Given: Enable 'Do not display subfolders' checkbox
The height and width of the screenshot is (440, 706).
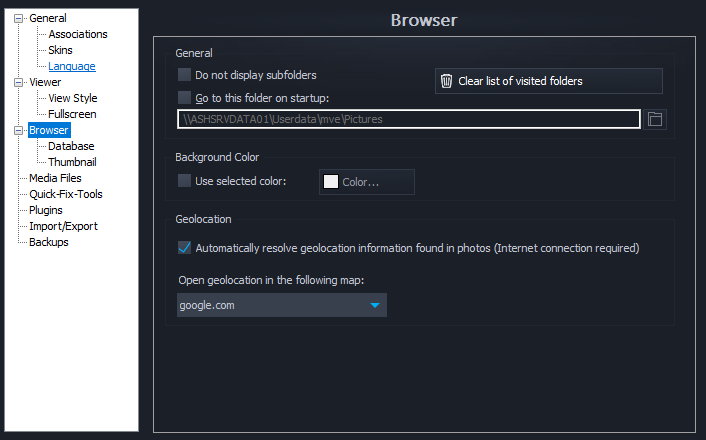Looking at the screenshot, I should click(x=184, y=75).
